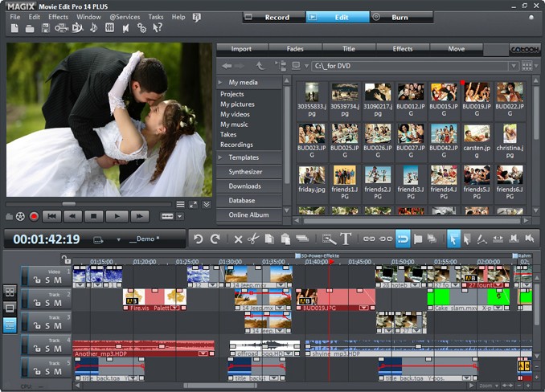Toggle lock on track 4
545x392 pixels.
pos(36,348)
